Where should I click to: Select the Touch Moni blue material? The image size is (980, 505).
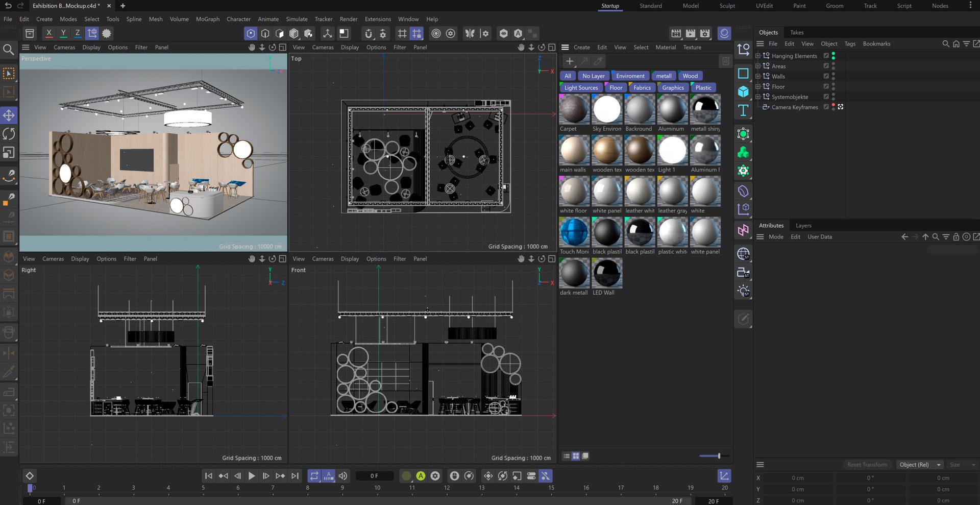[574, 232]
